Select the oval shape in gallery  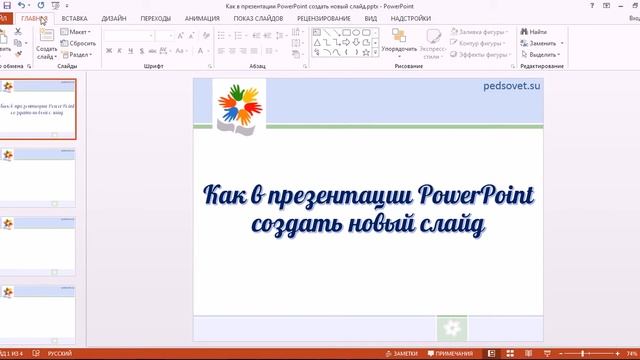pyautogui.click(x=356, y=32)
